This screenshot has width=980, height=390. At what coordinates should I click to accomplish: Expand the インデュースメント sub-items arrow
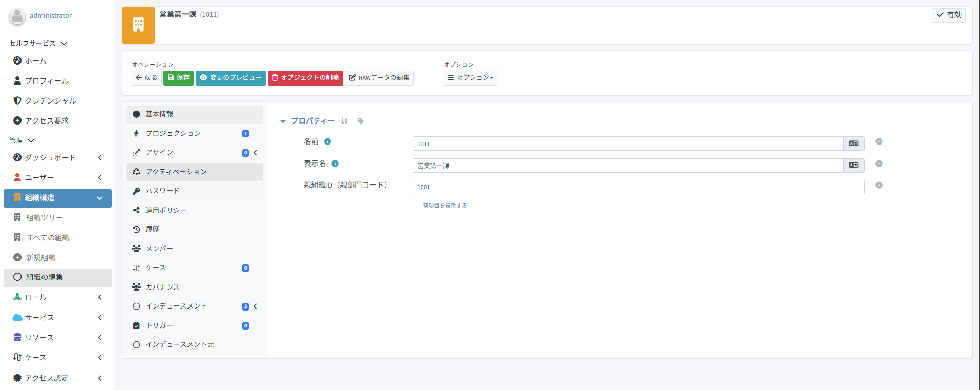[x=256, y=306]
